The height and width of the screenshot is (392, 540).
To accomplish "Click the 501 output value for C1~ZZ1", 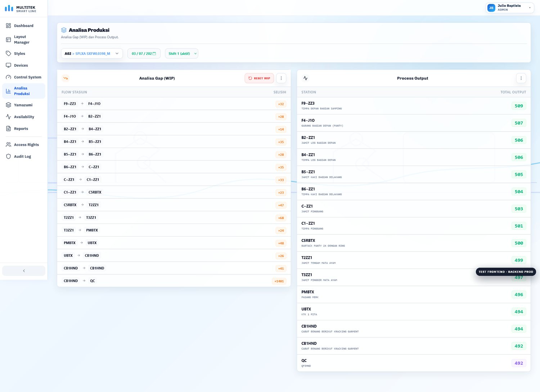I will 519,226.
